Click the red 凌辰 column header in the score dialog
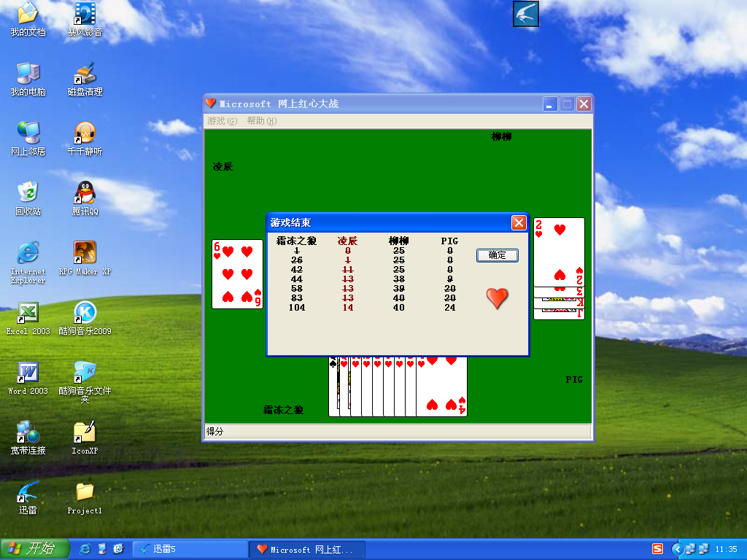This screenshot has width=747, height=560. pyautogui.click(x=347, y=241)
